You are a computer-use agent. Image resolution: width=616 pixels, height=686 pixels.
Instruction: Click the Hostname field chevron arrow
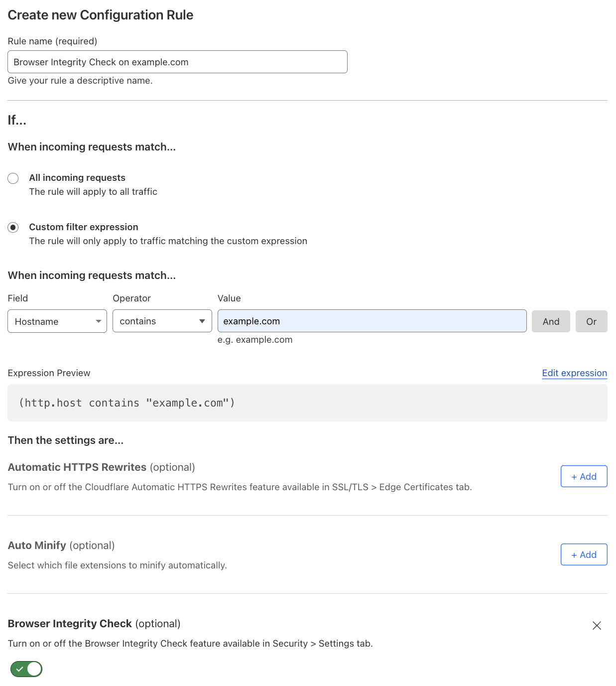point(99,321)
